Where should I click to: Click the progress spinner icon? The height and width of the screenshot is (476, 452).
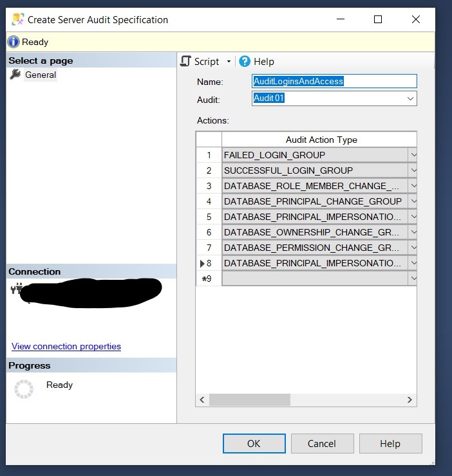tap(24, 389)
